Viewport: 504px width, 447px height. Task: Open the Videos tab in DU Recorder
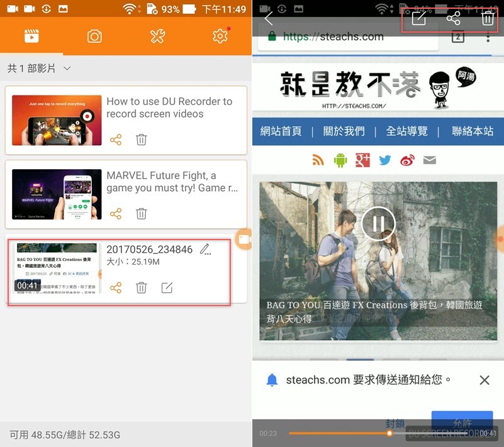(x=31, y=36)
